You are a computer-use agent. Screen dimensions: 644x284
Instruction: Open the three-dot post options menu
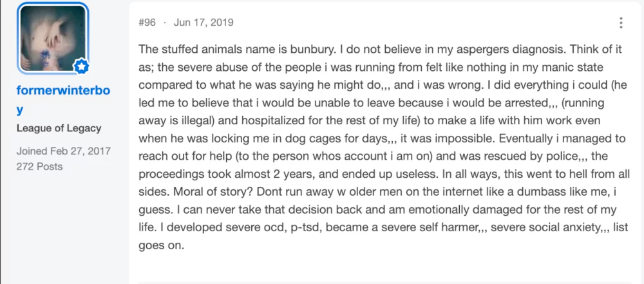click(x=621, y=23)
